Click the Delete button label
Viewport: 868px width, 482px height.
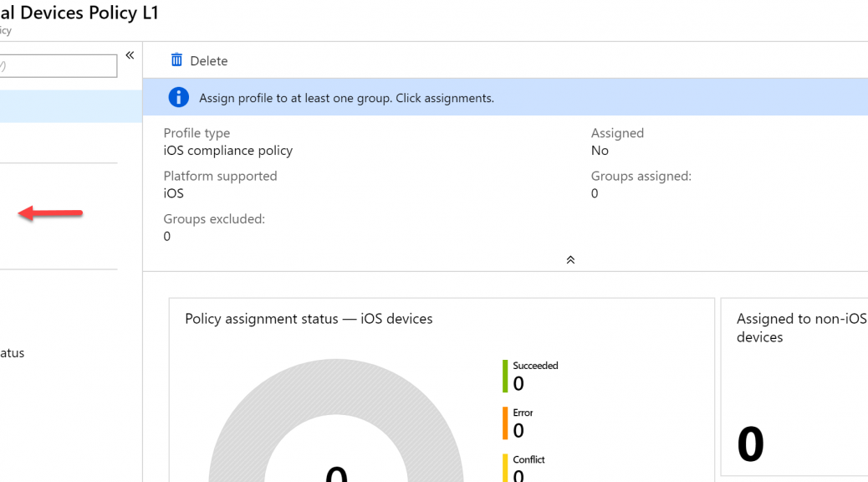pyautogui.click(x=209, y=61)
